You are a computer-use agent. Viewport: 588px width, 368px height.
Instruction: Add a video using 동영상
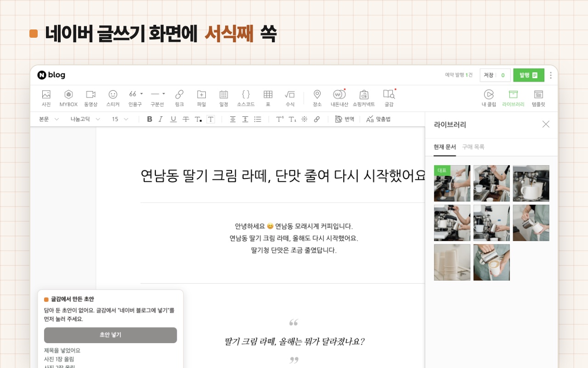coord(90,98)
